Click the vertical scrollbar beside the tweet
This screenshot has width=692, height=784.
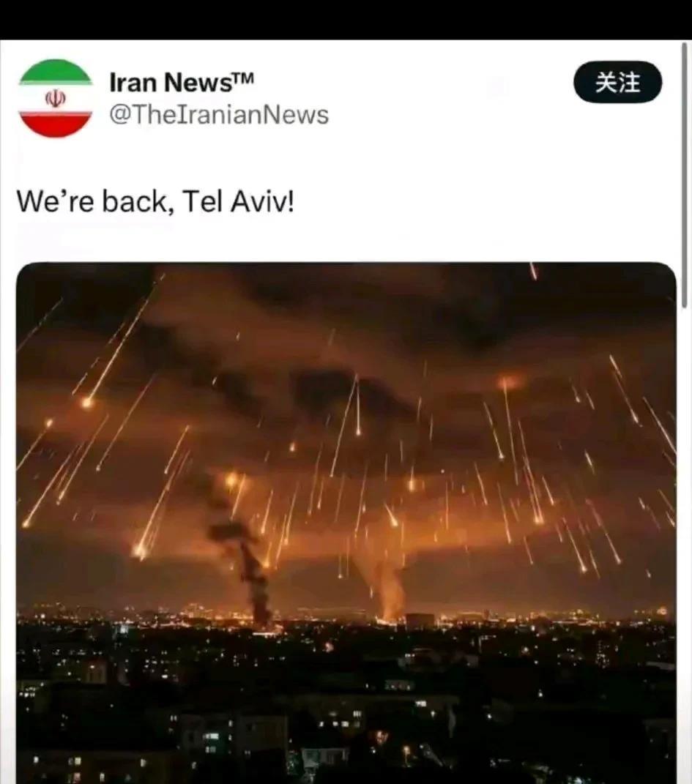[x=685, y=175]
